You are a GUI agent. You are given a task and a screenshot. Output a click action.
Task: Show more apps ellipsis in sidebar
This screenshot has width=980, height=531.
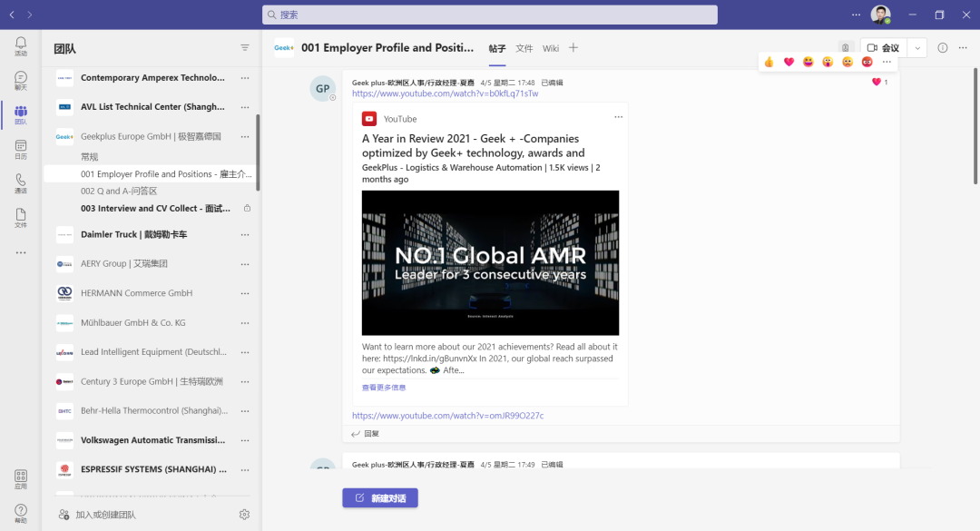pos(21,252)
